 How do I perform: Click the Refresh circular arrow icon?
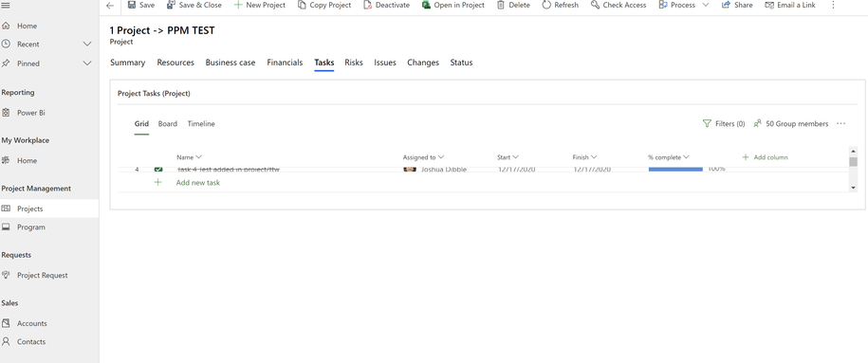click(x=546, y=5)
